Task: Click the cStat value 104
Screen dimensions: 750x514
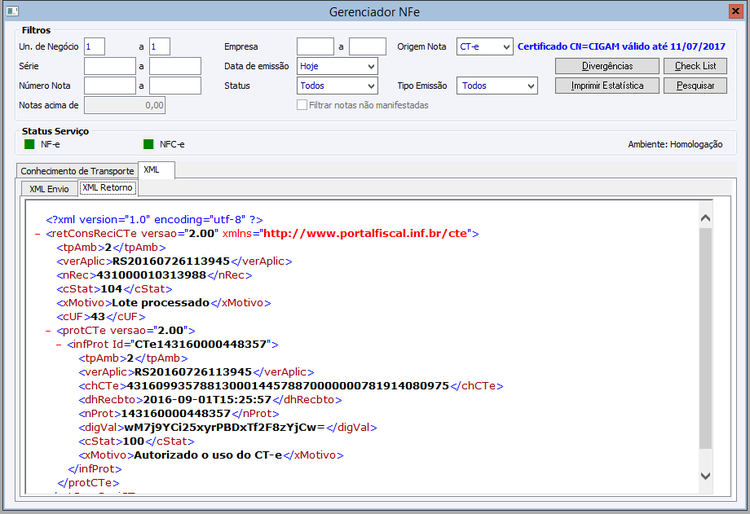Action: pyautogui.click(x=111, y=289)
